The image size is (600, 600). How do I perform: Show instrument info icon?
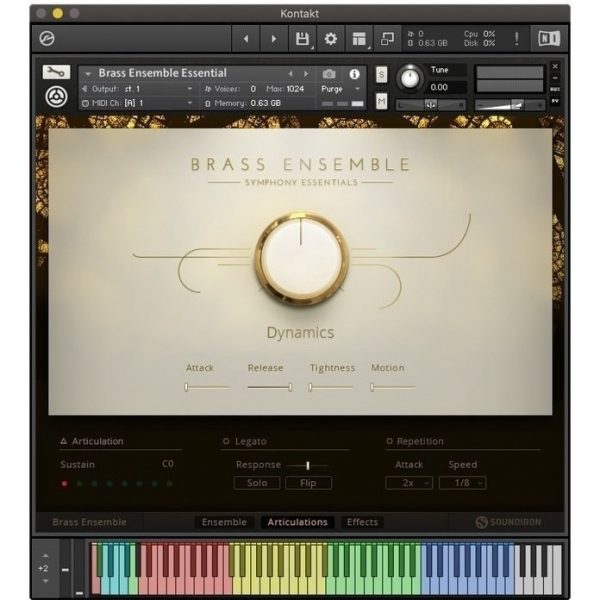[354, 74]
